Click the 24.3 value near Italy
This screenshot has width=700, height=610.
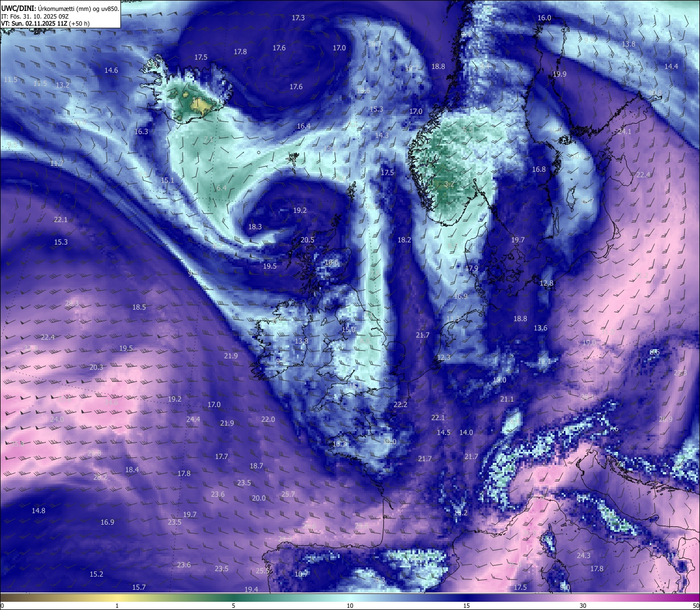[x=584, y=556]
